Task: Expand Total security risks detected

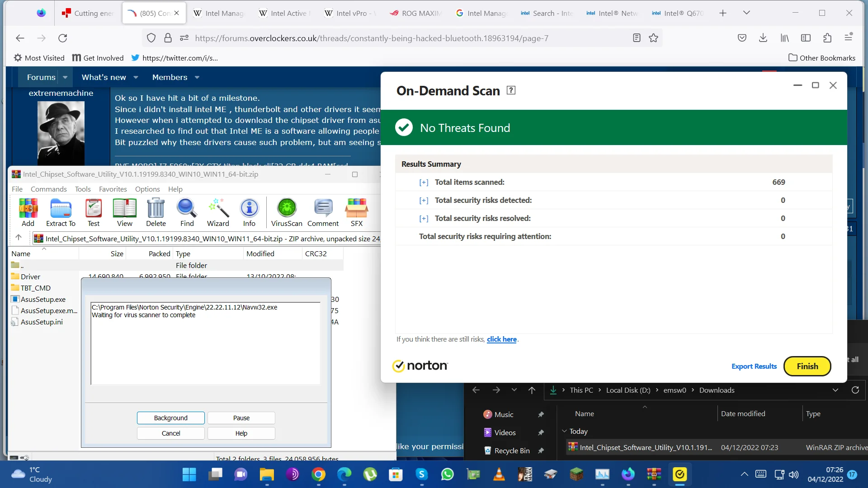Action: click(x=424, y=201)
